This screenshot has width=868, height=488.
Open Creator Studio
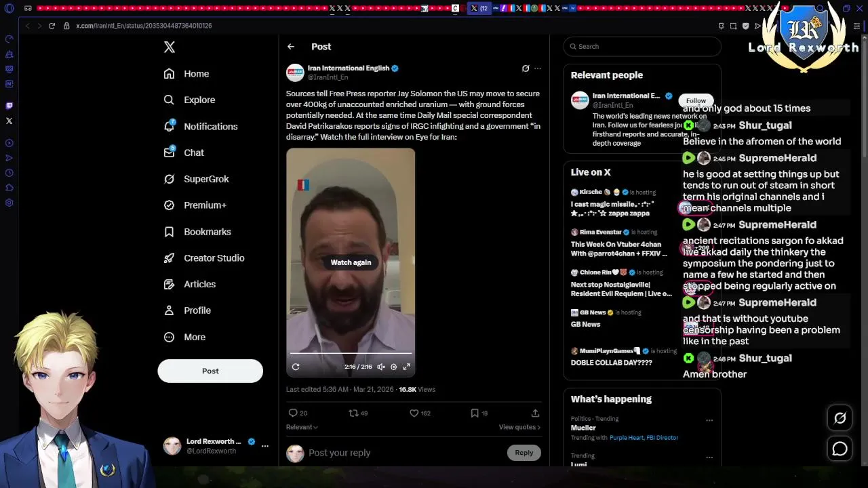click(204, 258)
